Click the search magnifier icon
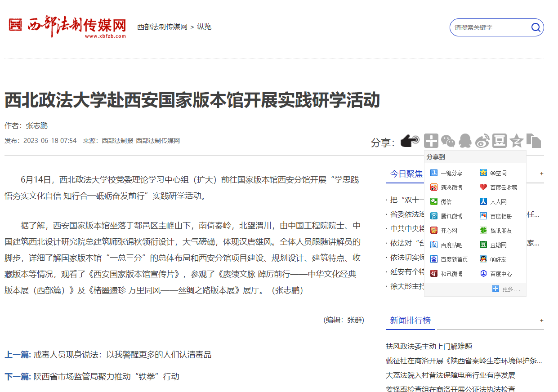 tap(536, 27)
